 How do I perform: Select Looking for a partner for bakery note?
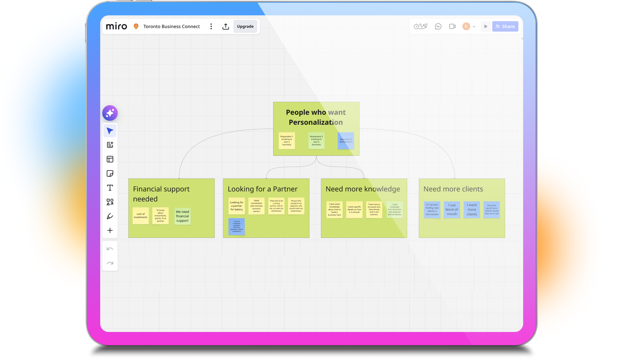point(237,206)
